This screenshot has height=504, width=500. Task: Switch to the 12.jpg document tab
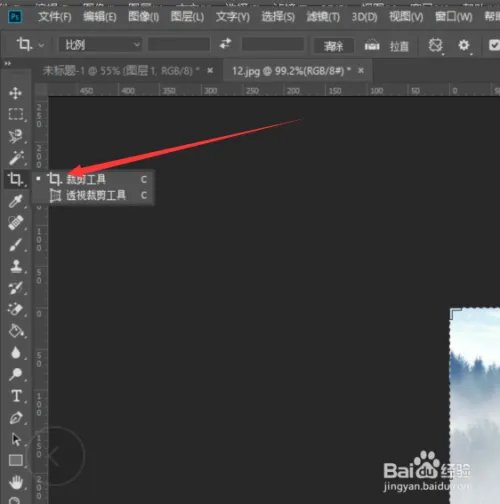pyautogui.click(x=291, y=71)
